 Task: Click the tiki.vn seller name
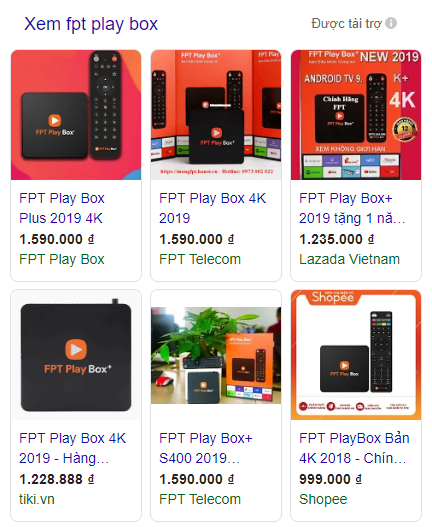coord(37,499)
